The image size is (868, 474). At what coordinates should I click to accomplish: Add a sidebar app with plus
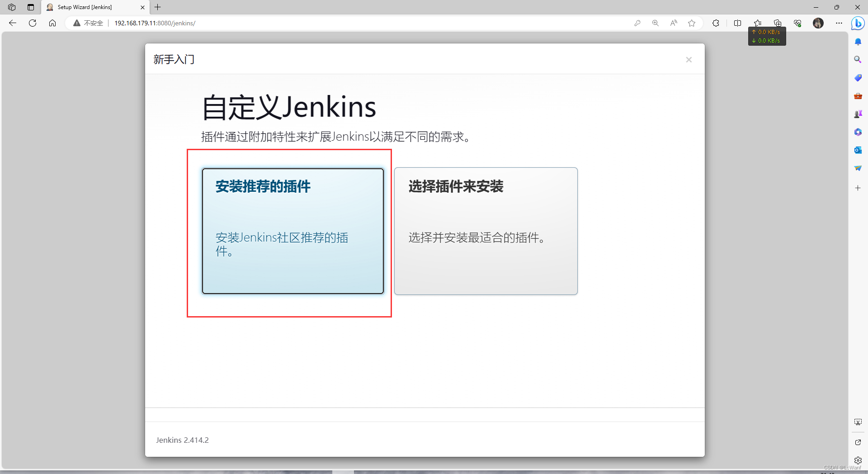[x=858, y=188]
